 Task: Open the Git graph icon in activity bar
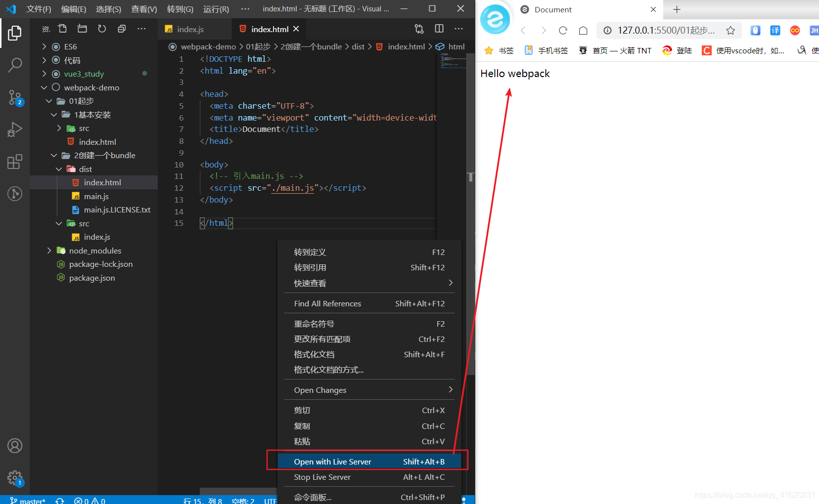[x=15, y=193]
